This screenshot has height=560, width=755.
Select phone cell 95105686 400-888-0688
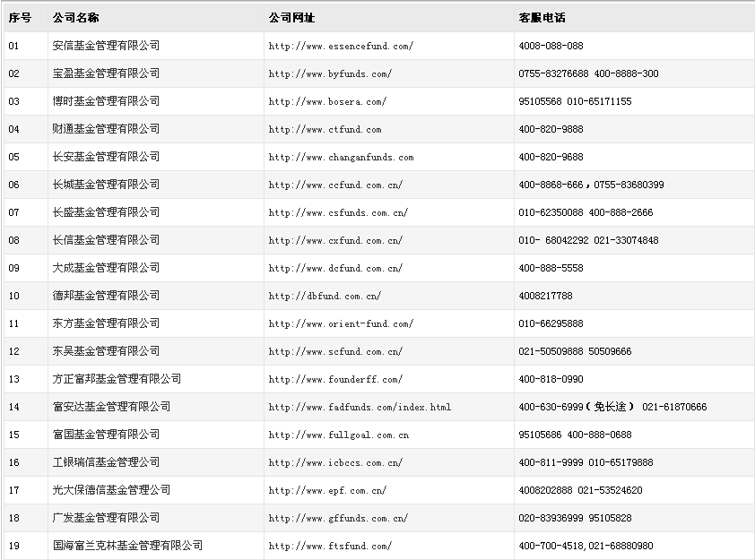(x=575, y=435)
